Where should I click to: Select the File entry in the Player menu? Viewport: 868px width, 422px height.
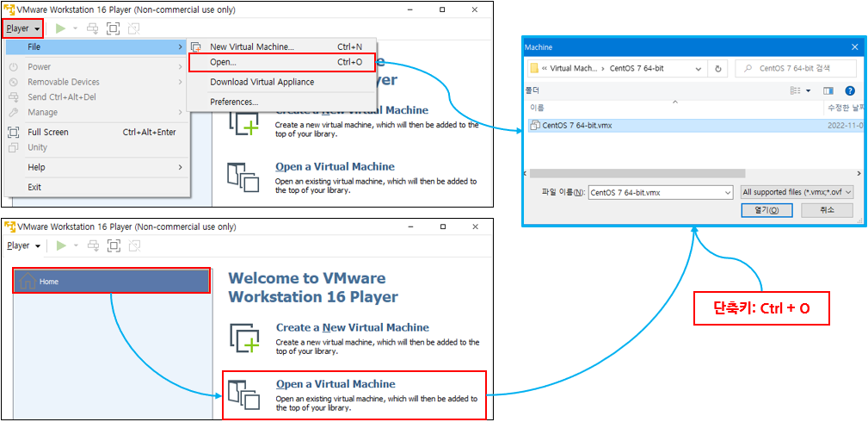97,47
